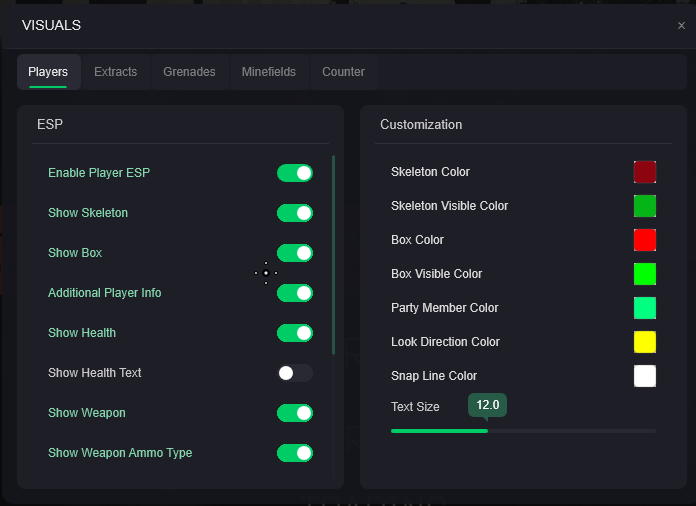Toggle Show Weapon switch
The height and width of the screenshot is (506, 696).
(x=295, y=413)
